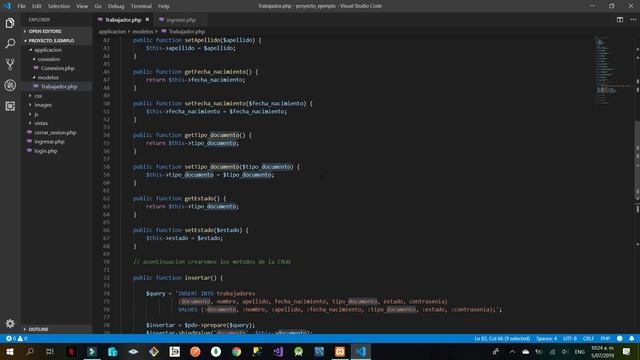Screen dimensions: 640x360
Task: Open the Source Control view
Action: [x=10, y=64]
